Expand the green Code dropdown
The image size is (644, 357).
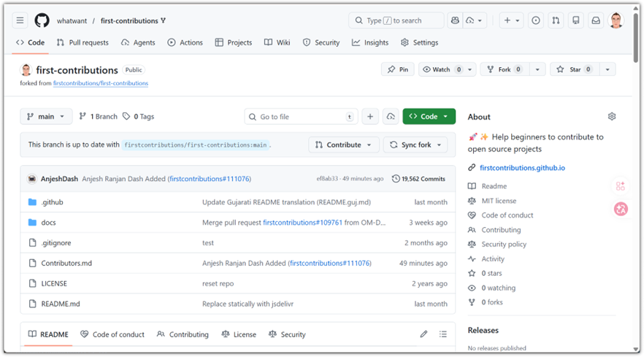(x=429, y=116)
